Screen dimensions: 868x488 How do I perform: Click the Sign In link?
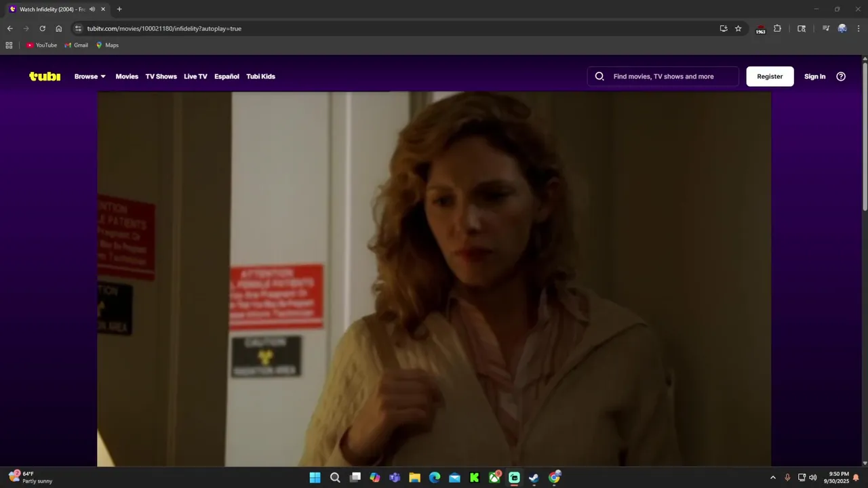pos(814,77)
